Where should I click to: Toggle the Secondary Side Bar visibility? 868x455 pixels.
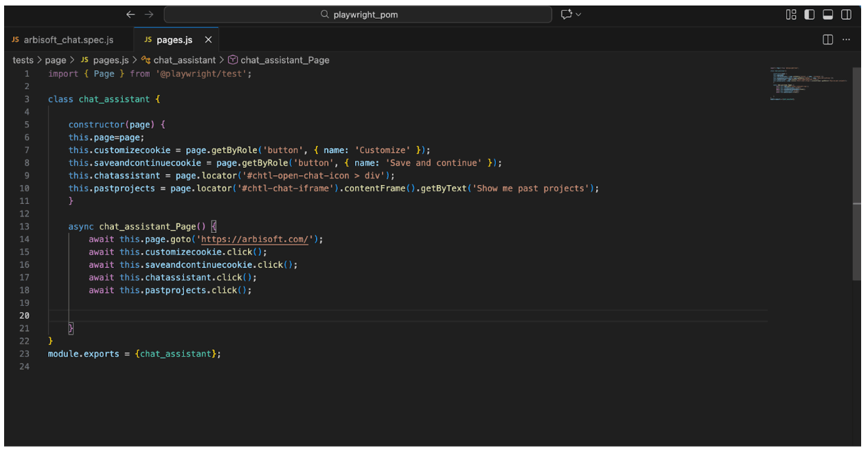point(846,14)
